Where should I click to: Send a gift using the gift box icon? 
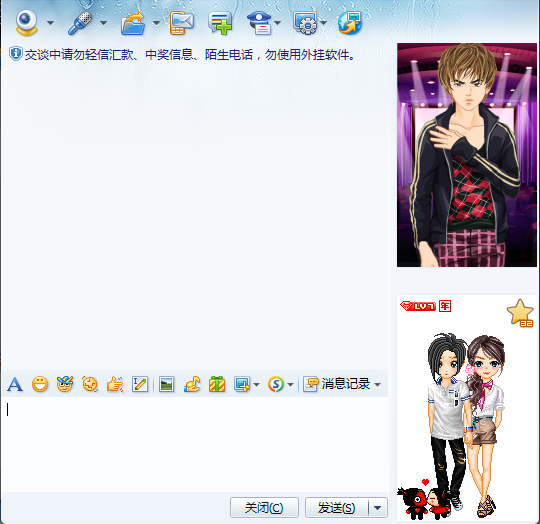tap(217, 384)
